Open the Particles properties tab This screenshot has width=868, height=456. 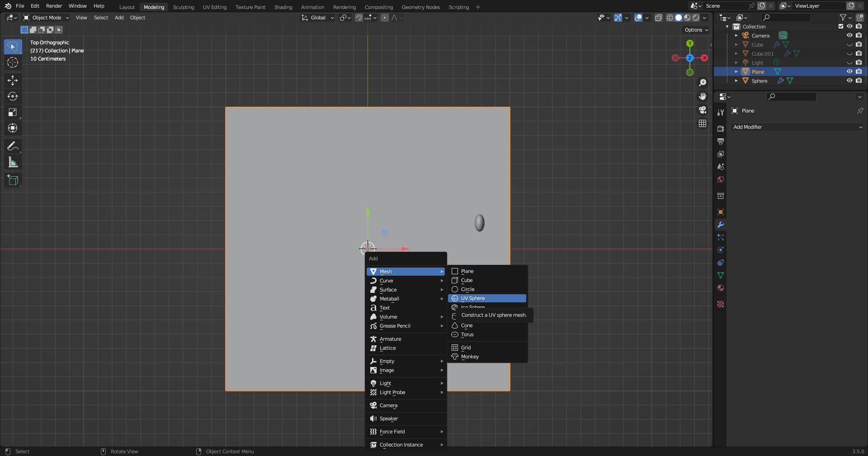(x=721, y=237)
